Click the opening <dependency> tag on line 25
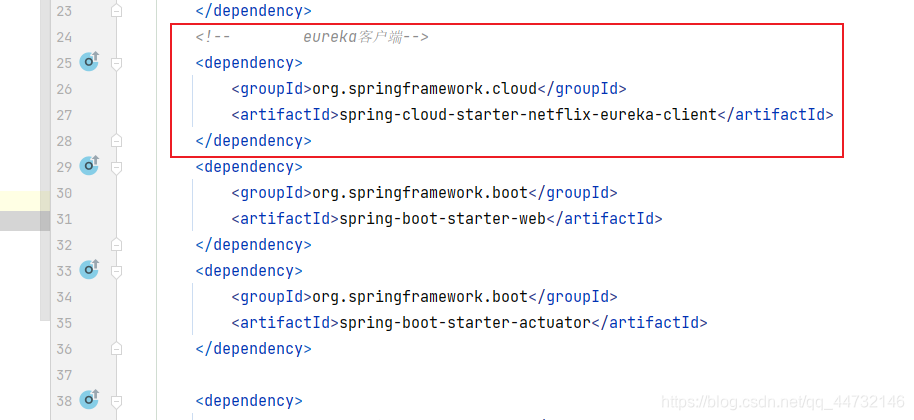 click(x=249, y=63)
